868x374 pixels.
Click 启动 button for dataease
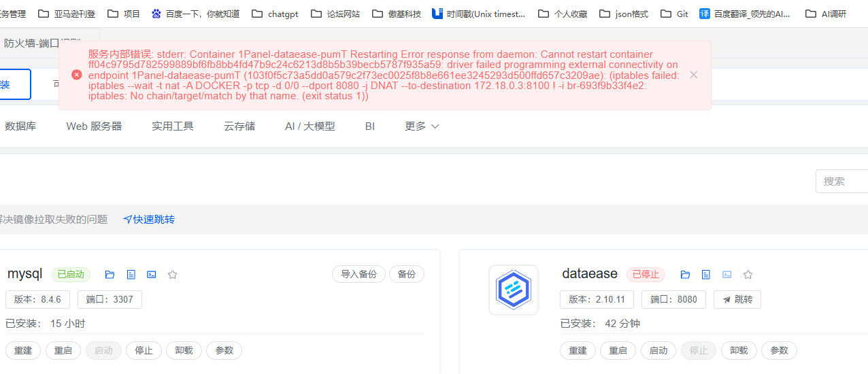[x=658, y=350]
